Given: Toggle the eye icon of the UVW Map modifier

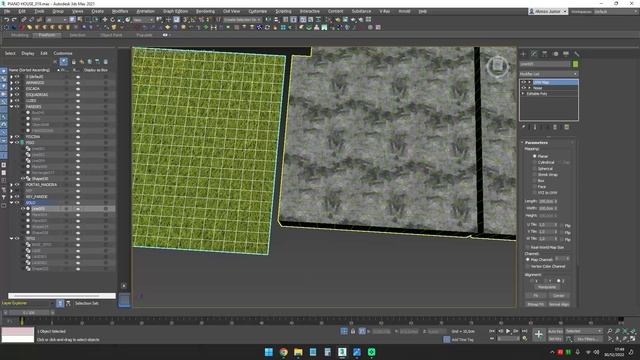Looking at the screenshot, I should 524,82.
